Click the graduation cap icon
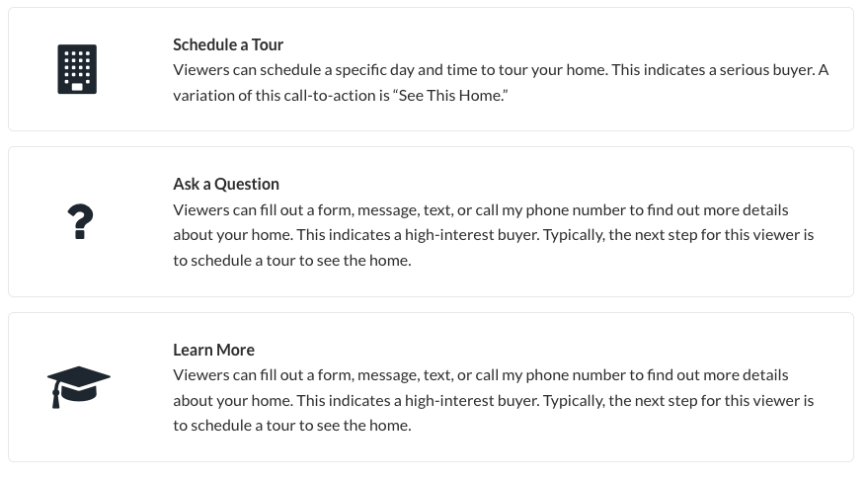Screen dimensions: 868x481 [79, 387]
